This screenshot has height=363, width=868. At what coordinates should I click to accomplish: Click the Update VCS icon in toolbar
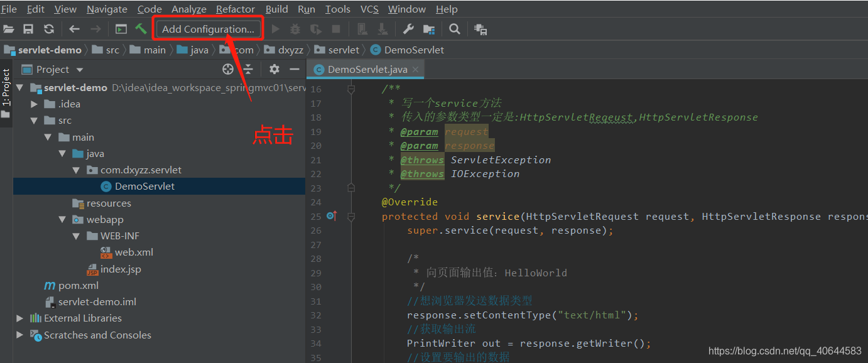pos(362,29)
